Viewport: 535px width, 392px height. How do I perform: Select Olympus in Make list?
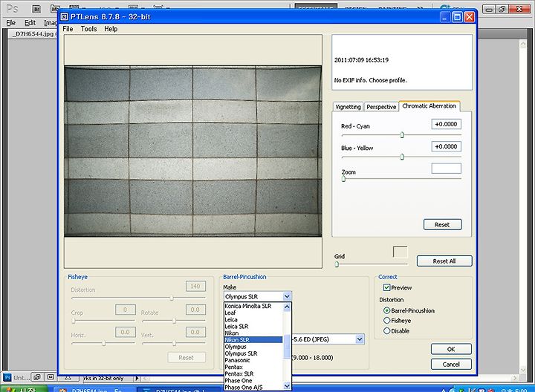pos(253,347)
